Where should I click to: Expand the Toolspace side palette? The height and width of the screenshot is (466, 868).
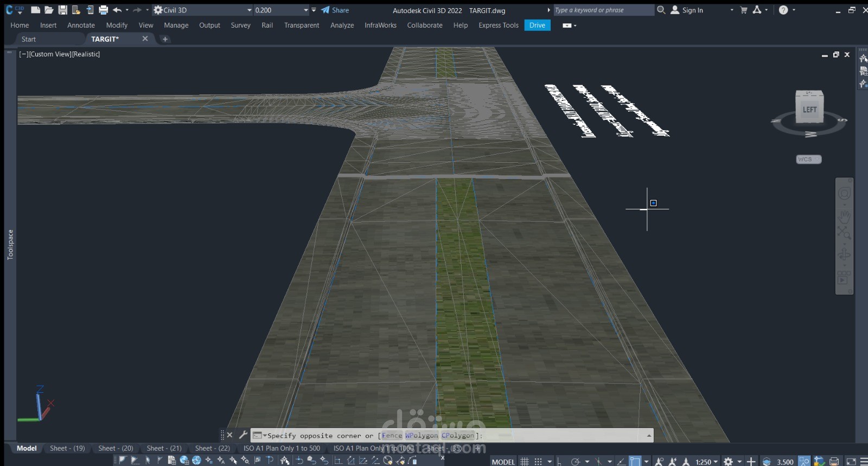point(10,244)
